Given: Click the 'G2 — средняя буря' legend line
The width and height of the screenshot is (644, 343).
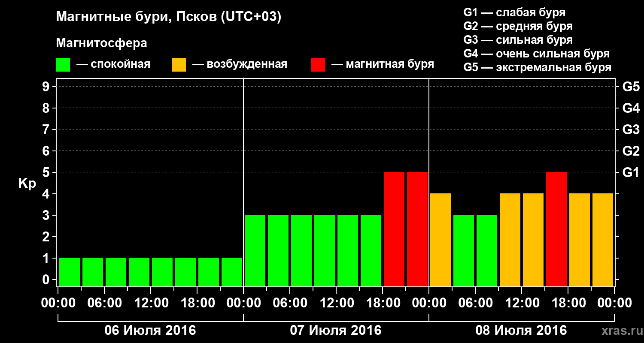Looking at the screenshot, I should [x=518, y=26].
